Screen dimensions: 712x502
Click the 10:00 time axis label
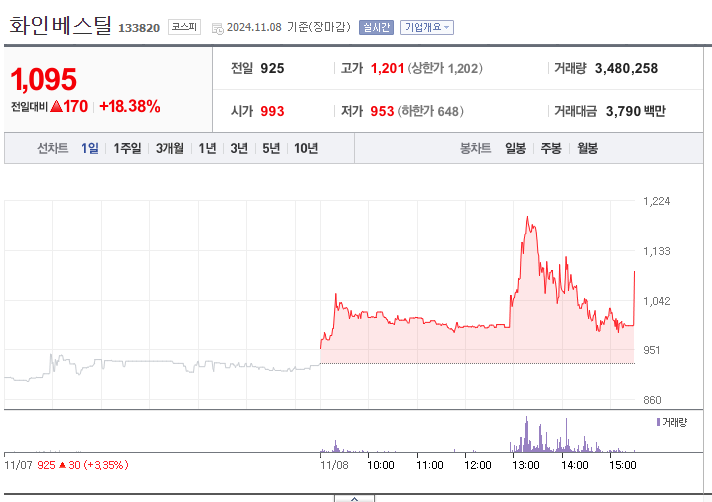point(381,465)
